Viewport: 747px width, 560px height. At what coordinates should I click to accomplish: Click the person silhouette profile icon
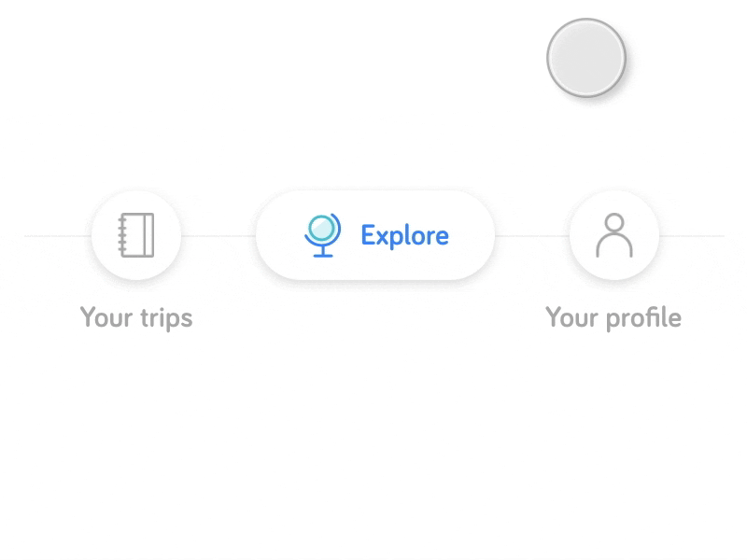tap(614, 235)
